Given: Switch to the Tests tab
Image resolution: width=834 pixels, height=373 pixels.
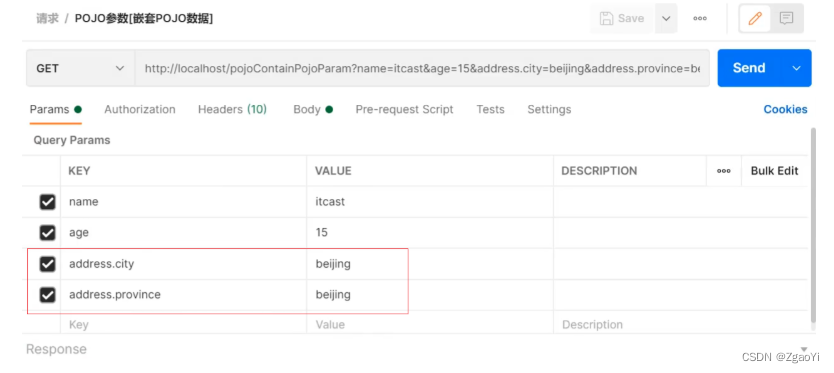Looking at the screenshot, I should pos(490,110).
